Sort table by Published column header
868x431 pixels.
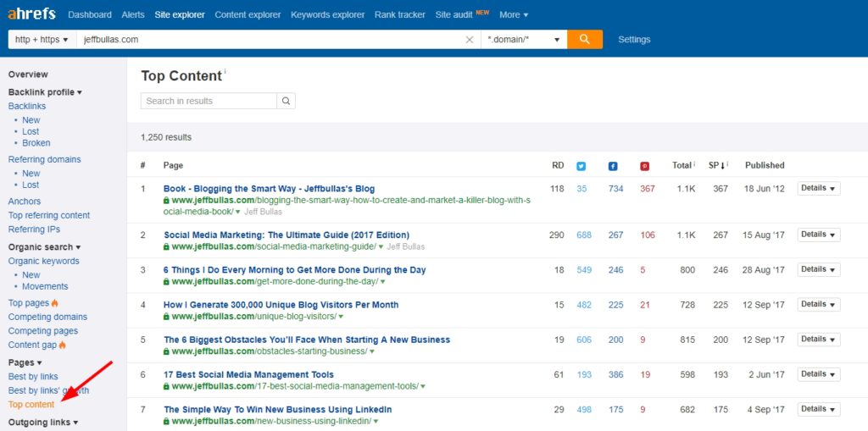pyautogui.click(x=765, y=165)
